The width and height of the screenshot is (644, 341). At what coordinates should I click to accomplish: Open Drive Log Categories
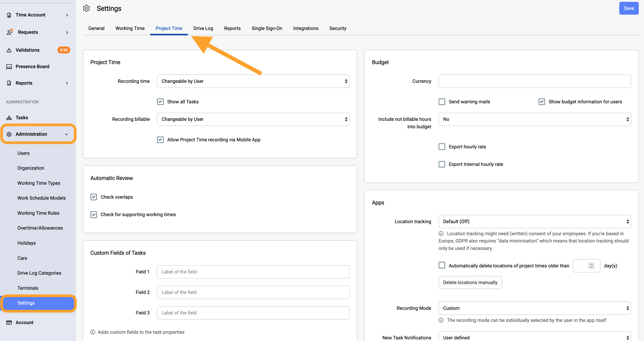tap(39, 273)
